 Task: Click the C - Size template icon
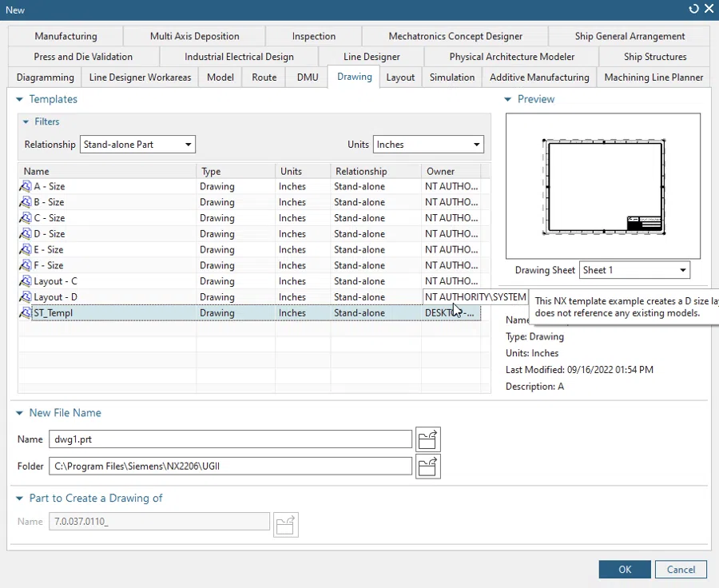click(26, 218)
